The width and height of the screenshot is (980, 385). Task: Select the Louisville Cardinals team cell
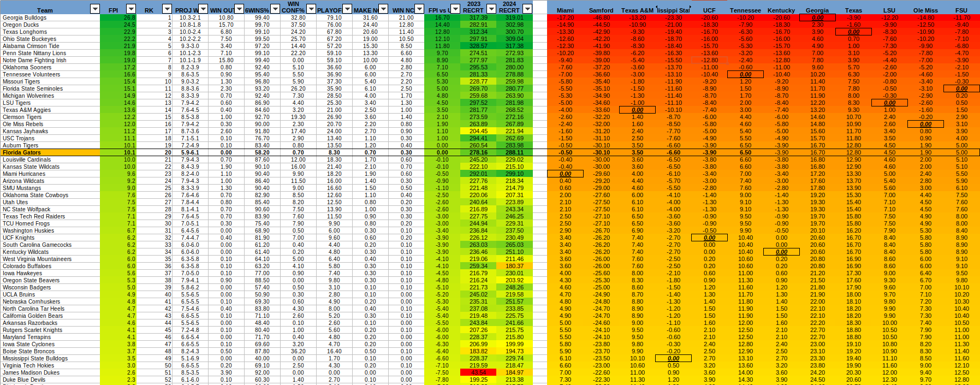coord(50,159)
